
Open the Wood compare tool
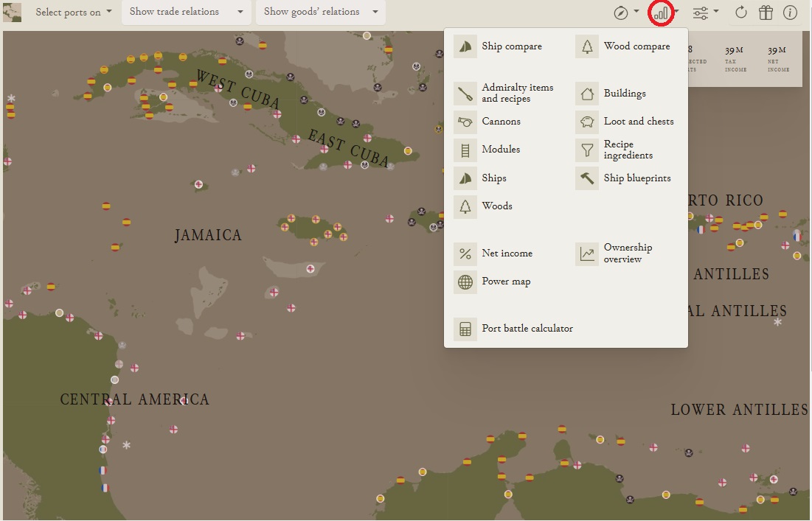click(636, 46)
